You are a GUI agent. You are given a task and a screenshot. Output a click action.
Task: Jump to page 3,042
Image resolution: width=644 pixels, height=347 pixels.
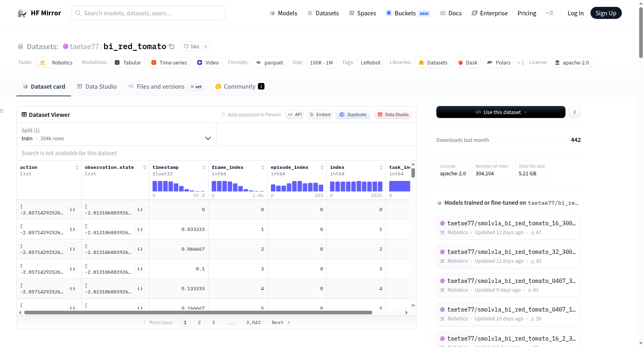click(x=254, y=322)
